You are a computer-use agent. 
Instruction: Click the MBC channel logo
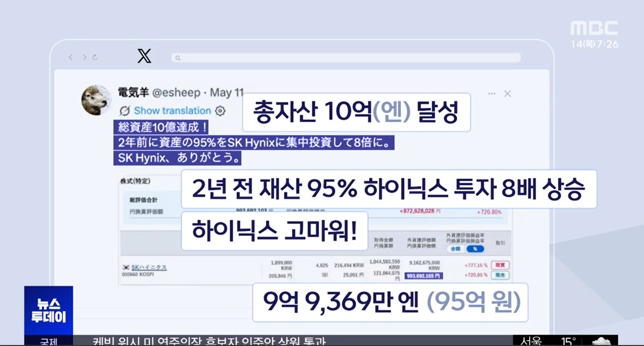[594, 28]
